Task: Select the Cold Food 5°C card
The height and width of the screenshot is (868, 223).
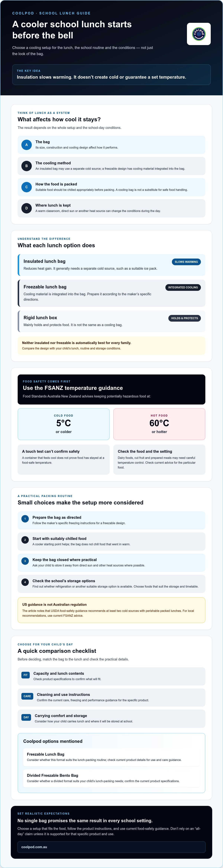Action: [x=63, y=424]
